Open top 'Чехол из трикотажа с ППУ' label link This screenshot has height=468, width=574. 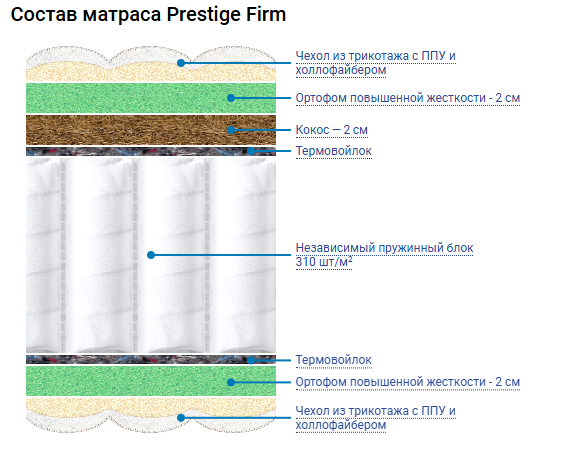click(x=376, y=63)
